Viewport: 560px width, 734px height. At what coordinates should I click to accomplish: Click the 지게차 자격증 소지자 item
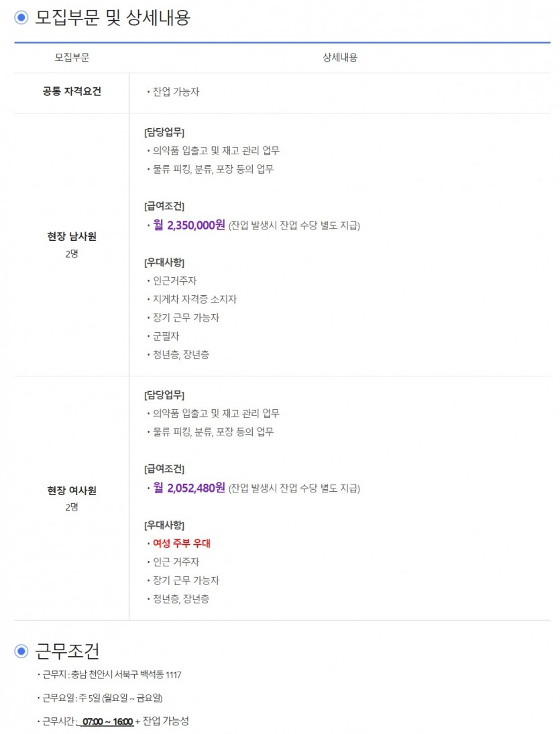(x=194, y=299)
